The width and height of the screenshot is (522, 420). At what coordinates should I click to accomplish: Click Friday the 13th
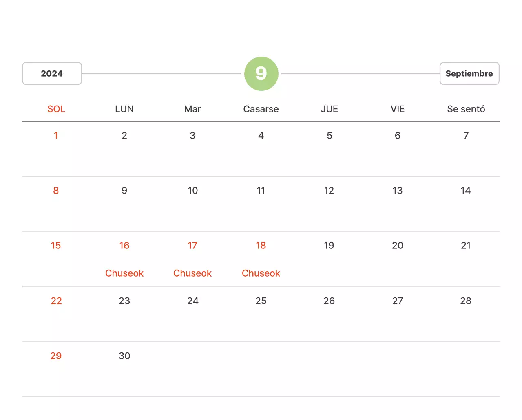pos(398,191)
